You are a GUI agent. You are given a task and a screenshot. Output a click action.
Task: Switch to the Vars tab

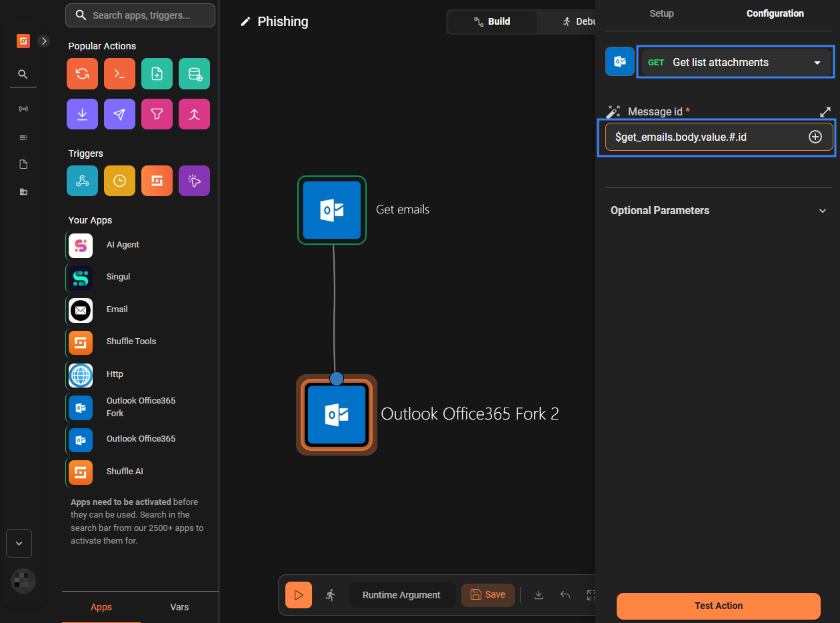179,607
